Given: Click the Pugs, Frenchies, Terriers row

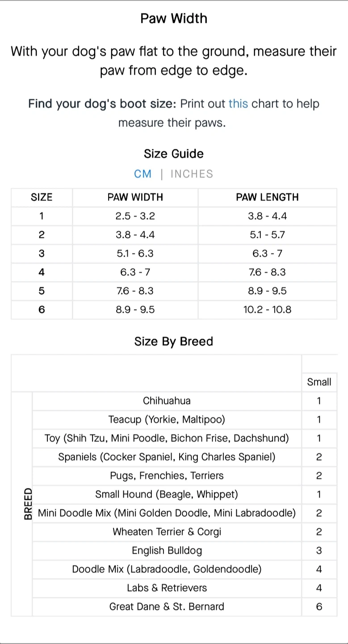Looking at the screenshot, I should [x=167, y=476].
